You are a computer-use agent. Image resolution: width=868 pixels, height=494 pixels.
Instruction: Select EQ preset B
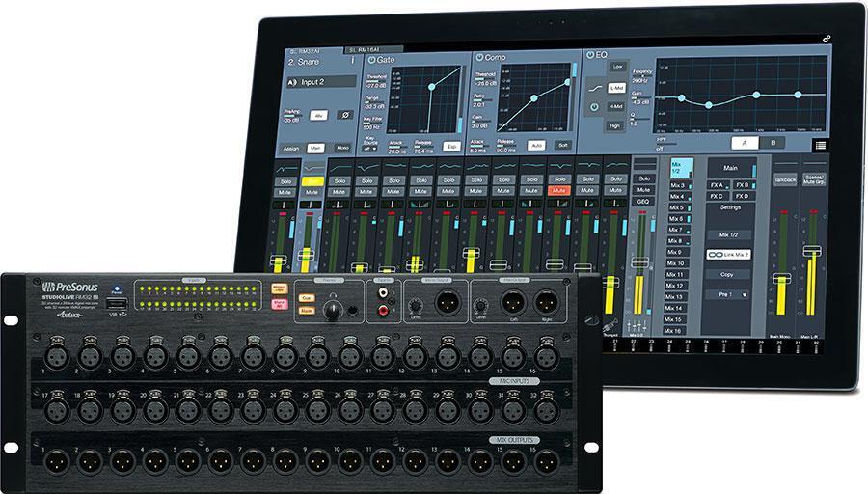(773, 143)
